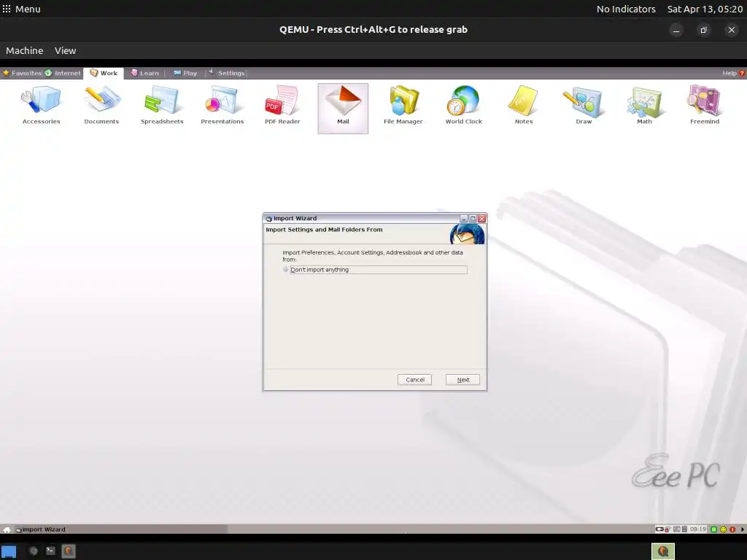
Task: Click the power adapter tray icon
Action: pos(659,529)
